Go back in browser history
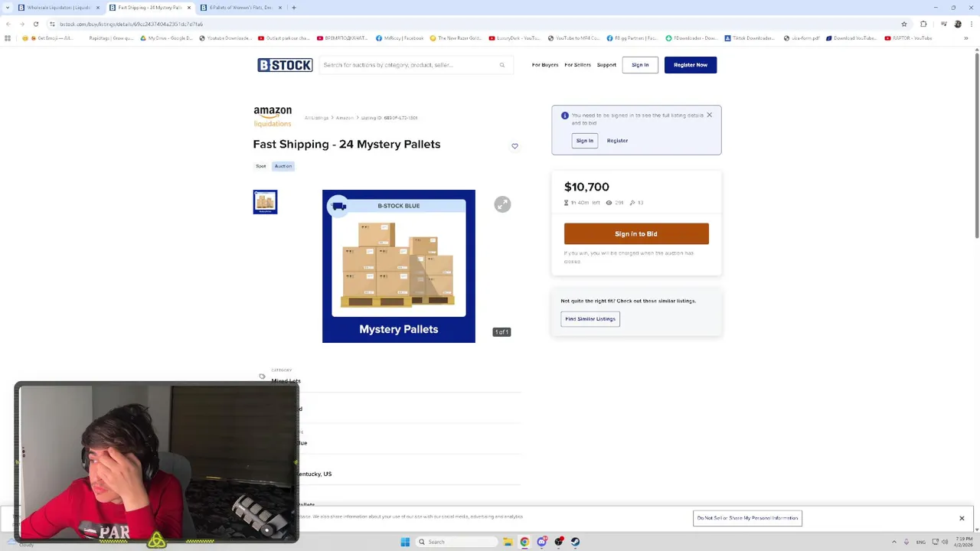Screen dimensions: 980x551 pyautogui.click(x=8, y=24)
